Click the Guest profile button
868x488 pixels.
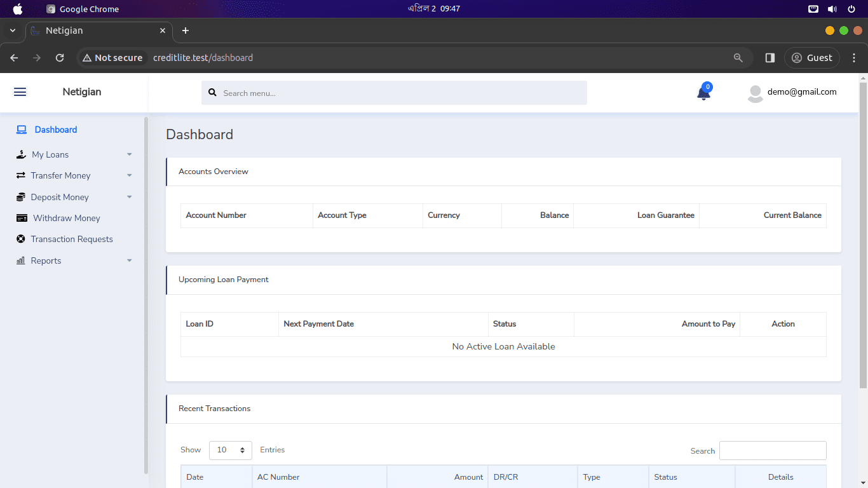click(812, 58)
